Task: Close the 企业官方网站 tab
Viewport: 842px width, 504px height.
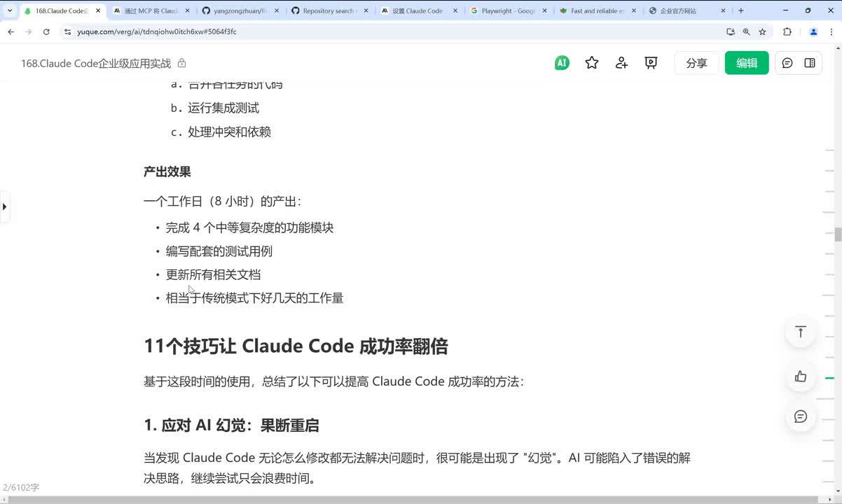Action: (x=724, y=10)
